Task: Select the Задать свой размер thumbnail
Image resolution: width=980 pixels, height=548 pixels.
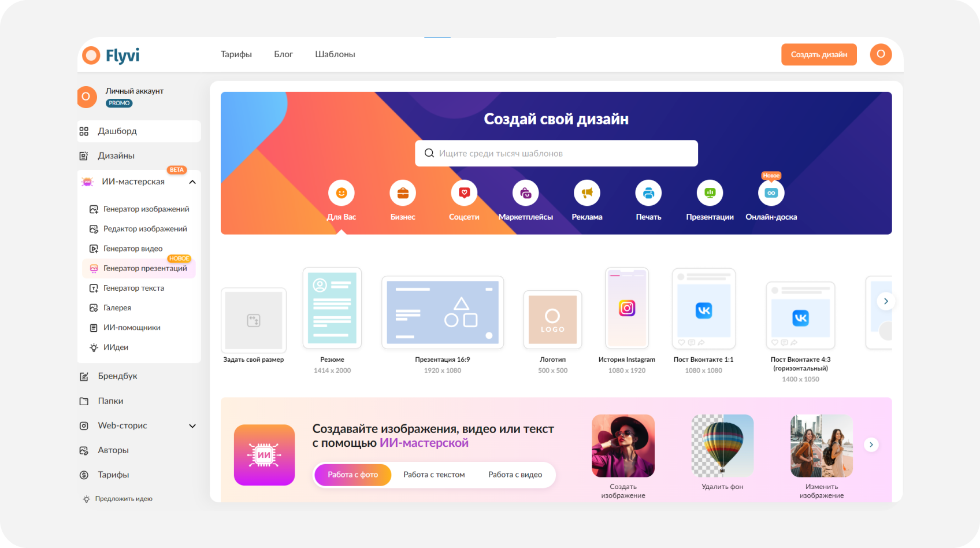Action: point(254,320)
